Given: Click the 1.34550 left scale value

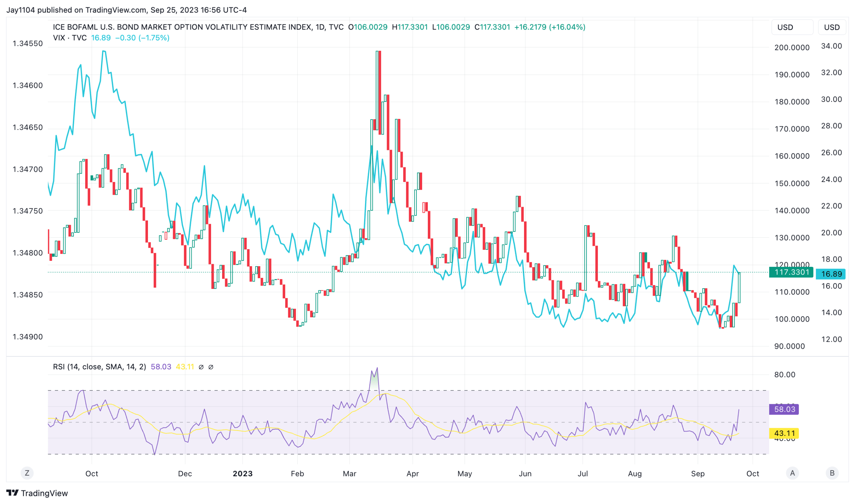Looking at the screenshot, I should tap(28, 43).
